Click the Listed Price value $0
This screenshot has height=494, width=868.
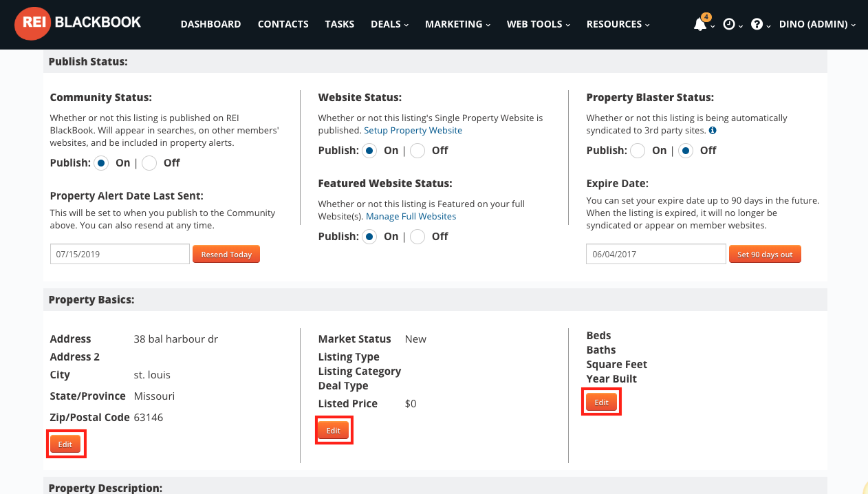pyautogui.click(x=411, y=404)
